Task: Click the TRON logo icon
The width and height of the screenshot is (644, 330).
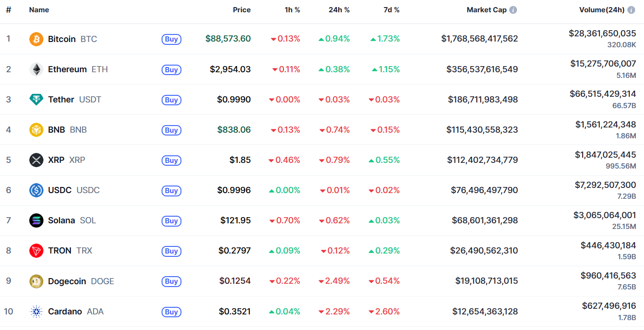Action: pyautogui.click(x=36, y=251)
